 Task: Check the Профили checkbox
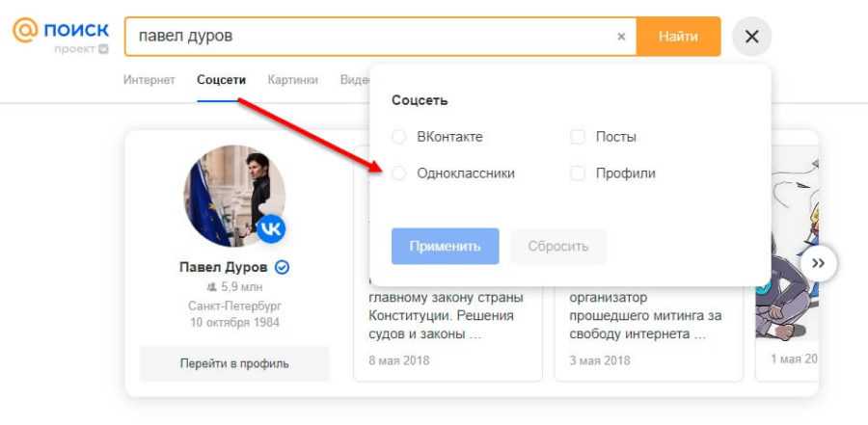click(579, 173)
